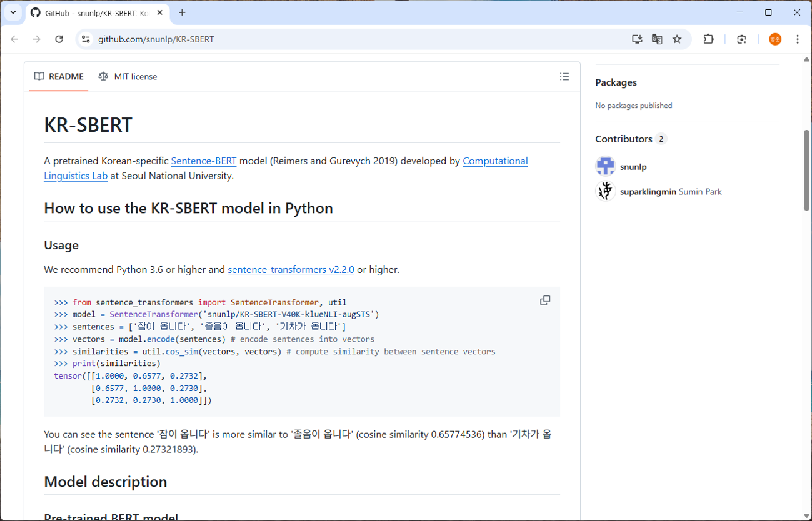Open the Extensions puzzle icon
The height and width of the screenshot is (521, 812).
(708, 39)
